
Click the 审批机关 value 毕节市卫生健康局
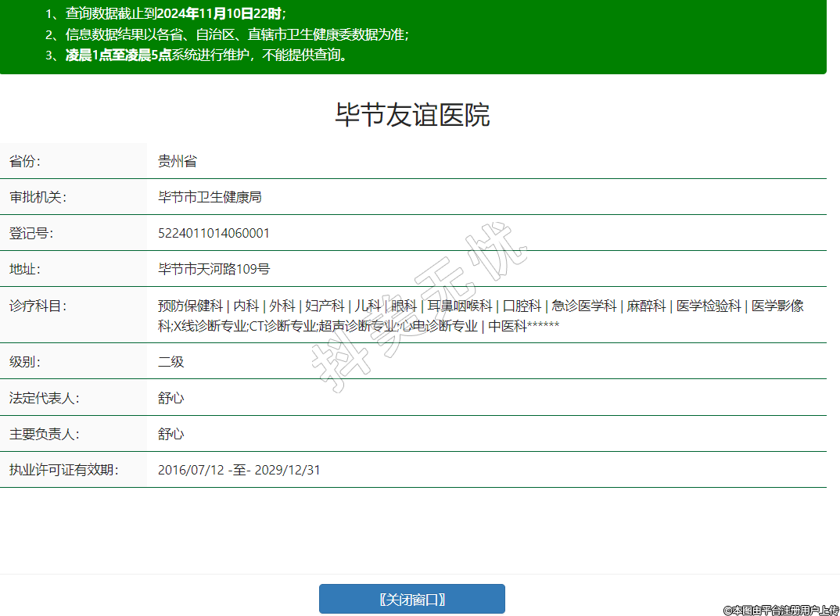point(210,197)
